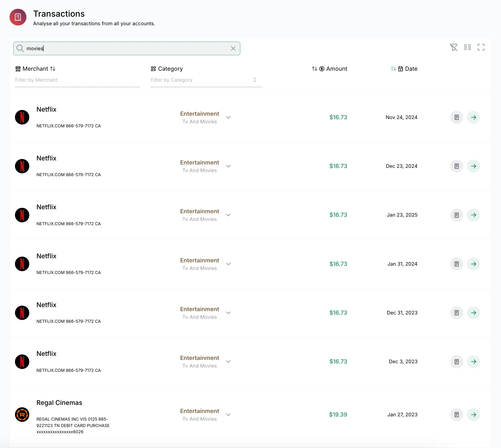
Task: Go to Jan 31, 2024 transaction arrow
Action: (473, 264)
